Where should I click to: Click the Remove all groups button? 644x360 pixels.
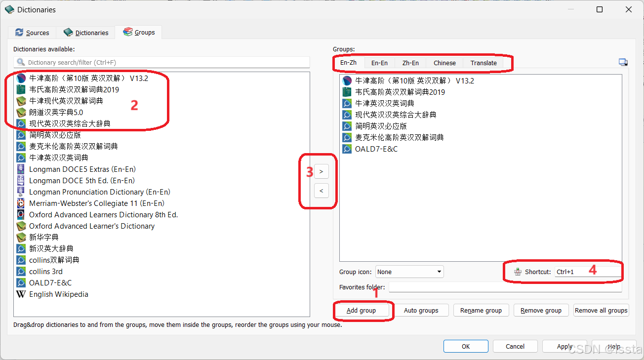click(601, 310)
